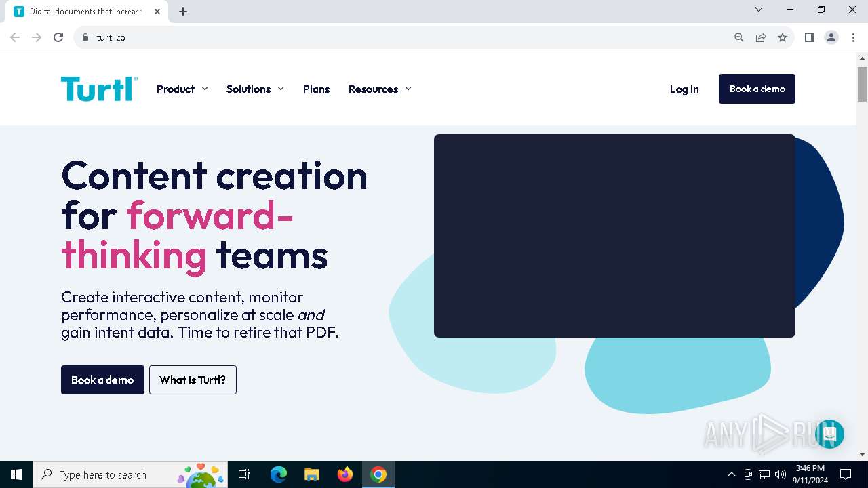Expand the Product menu

(182, 89)
